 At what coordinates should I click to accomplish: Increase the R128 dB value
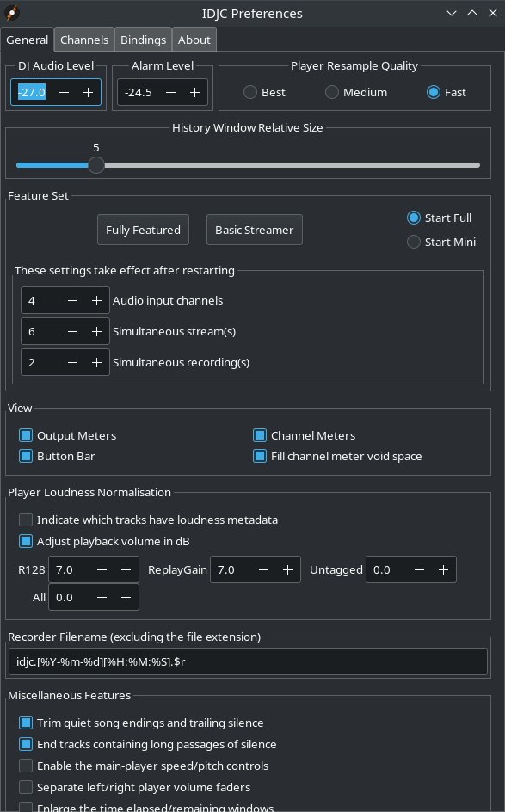click(x=126, y=569)
